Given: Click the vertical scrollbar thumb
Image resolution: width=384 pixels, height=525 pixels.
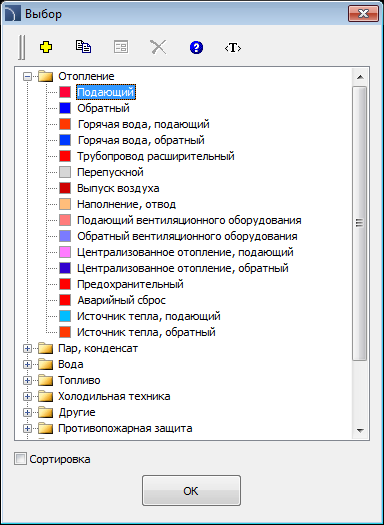Looking at the screenshot, I should tap(360, 223).
